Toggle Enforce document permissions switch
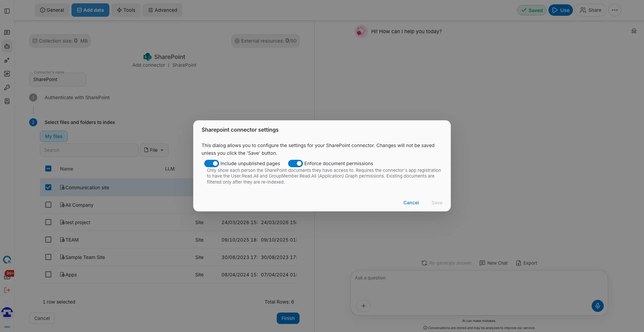This screenshot has height=332, width=644. pyautogui.click(x=295, y=163)
